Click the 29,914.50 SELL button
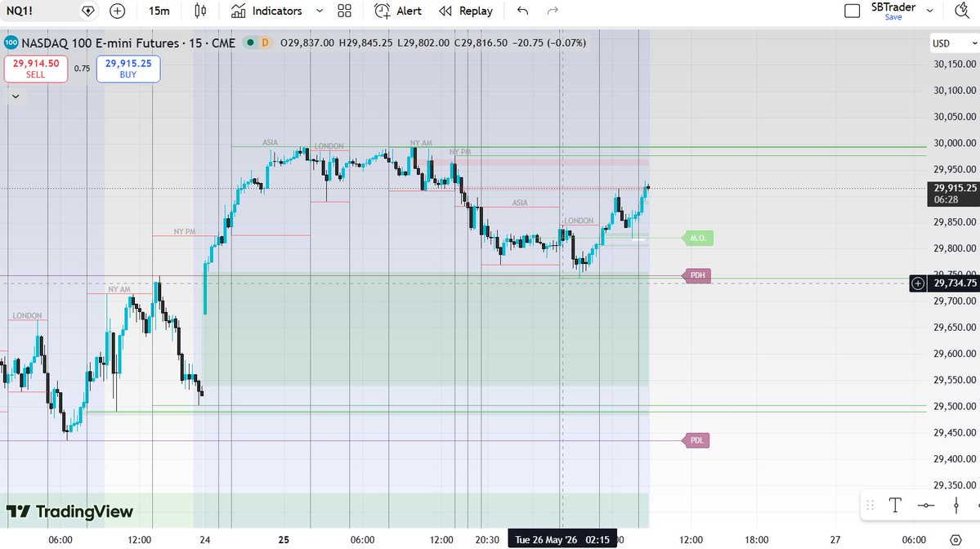Screen dimensions: 980x549 [36, 69]
